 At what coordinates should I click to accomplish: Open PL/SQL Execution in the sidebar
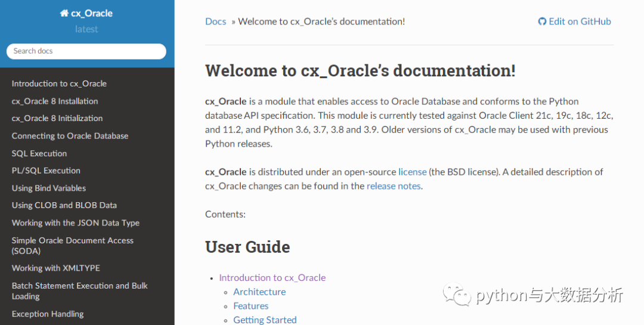click(x=46, y=171)
